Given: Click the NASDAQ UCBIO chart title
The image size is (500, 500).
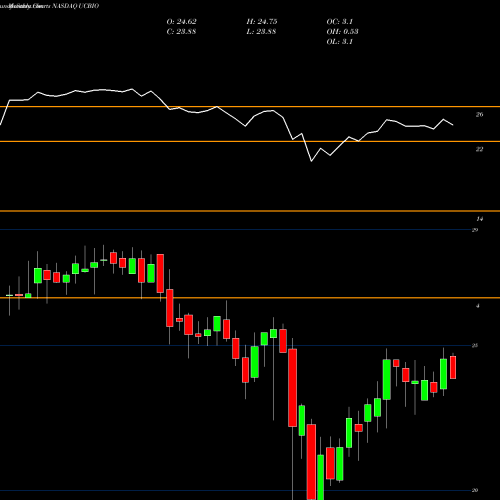Looking at the screenshot, I should [x=76, y=6].
